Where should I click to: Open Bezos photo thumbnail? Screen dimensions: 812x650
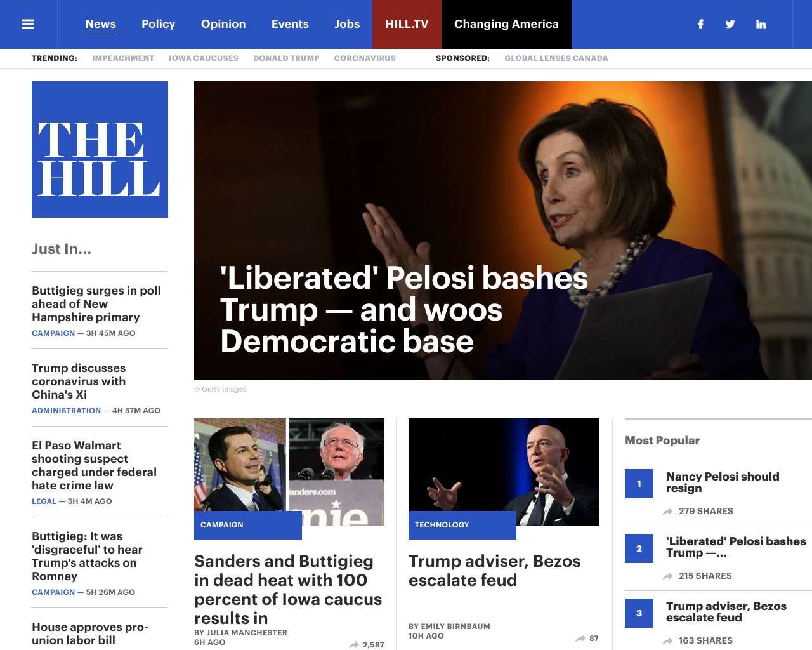click(x=504, y=472)
